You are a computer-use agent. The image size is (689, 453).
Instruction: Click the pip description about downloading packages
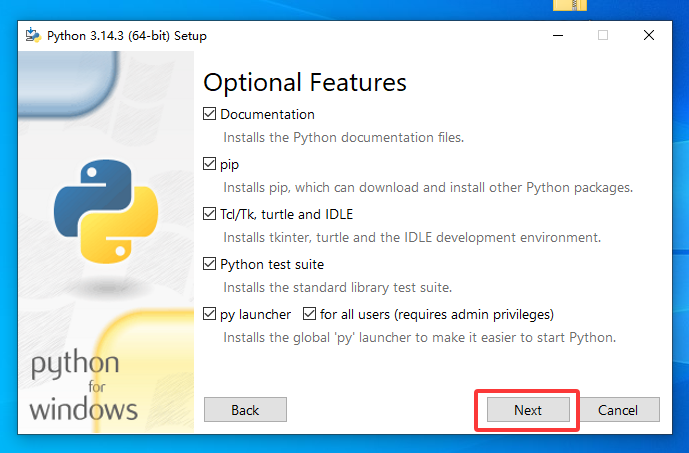coord(428,188)
